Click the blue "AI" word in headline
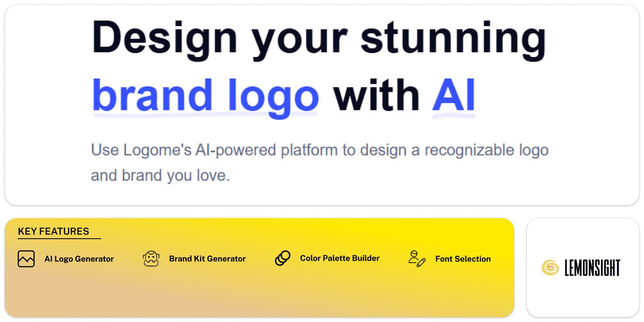 pyautogui.click(x=454, y=96)
